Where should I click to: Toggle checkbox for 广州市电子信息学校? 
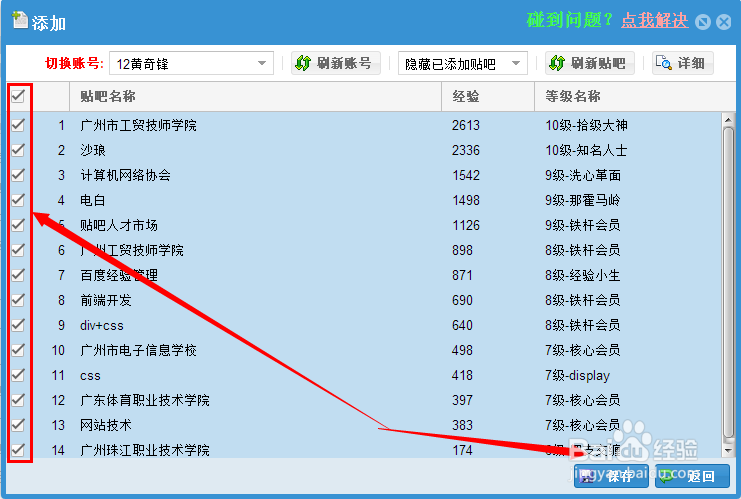pos(18,350)
